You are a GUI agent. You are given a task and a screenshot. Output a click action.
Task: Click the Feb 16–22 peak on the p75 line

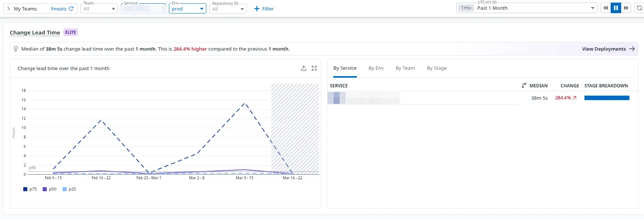[x=101, y=120]
